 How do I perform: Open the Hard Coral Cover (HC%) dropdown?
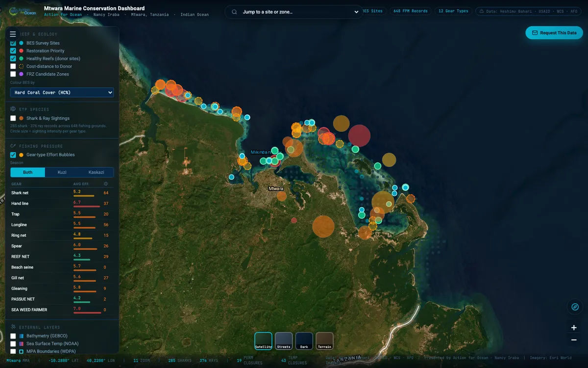tap(62, 92)
